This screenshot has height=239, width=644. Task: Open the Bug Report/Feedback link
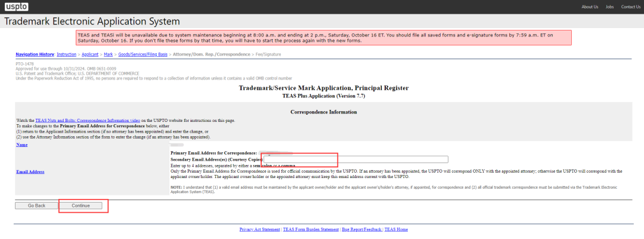pyautogui.click(x=362, y=229)
